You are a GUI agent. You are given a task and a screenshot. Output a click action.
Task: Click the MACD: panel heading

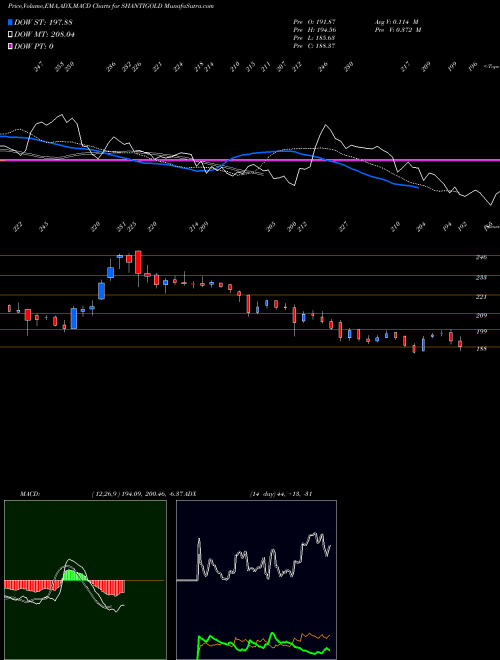pyautogui.click(x=30, y=493)
